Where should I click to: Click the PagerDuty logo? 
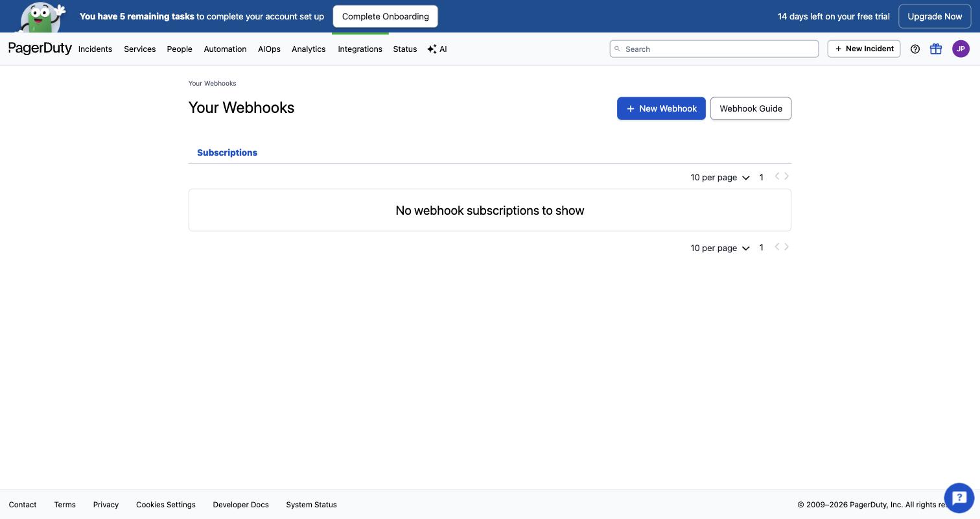[x=40, y=49]
